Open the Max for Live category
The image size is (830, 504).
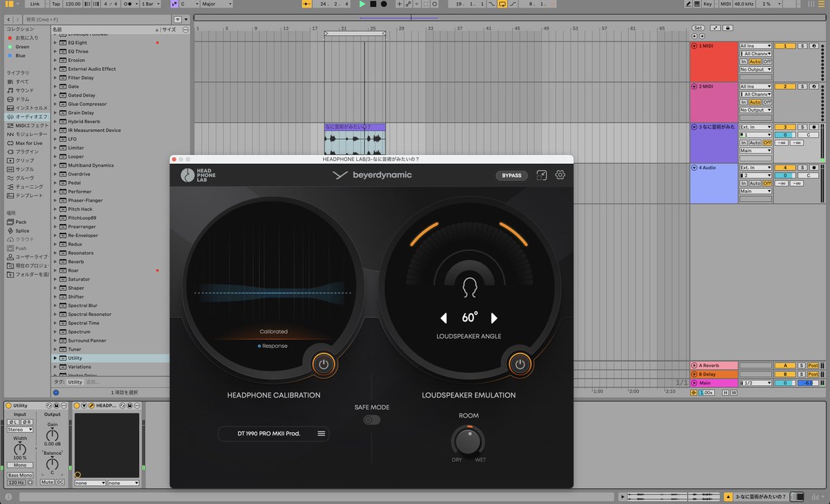pos(28,143)
